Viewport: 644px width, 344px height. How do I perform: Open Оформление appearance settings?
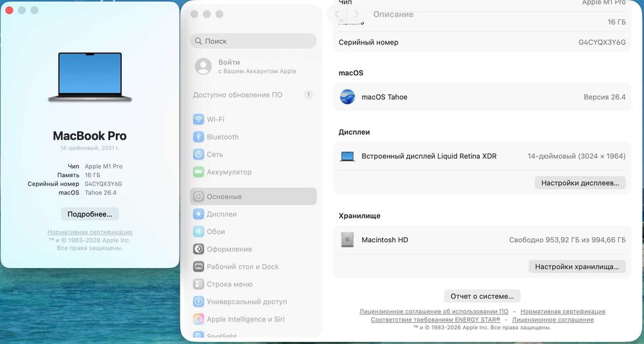click(x=253, y=249)
